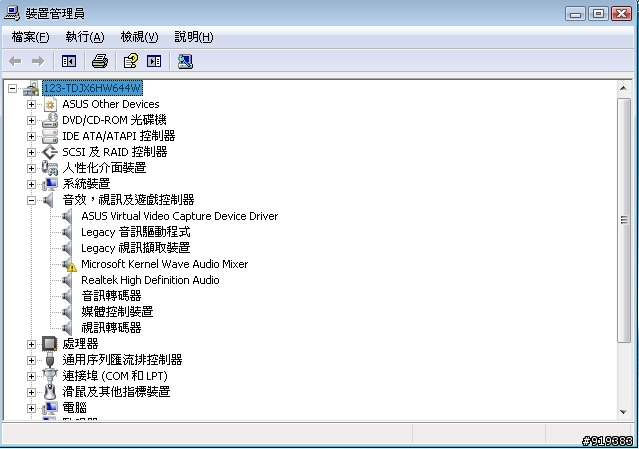639x449 pixels.
Task: Click the 通用序列匯流排控制器 USB icon
Action: [50, 360]
